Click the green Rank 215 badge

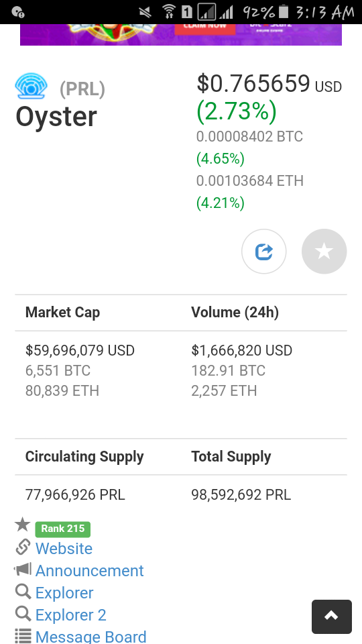(63, 529)
